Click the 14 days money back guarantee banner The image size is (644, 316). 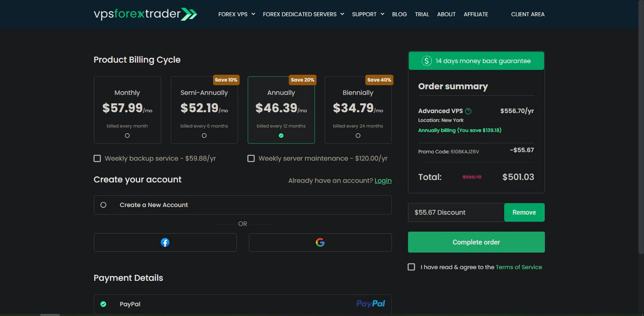point(476,61)
